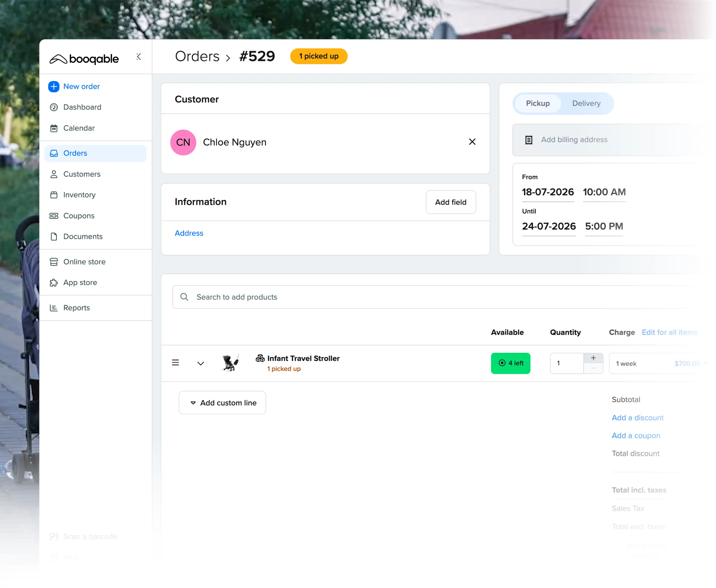Click the Orders breadcrumb link
The height and width of the screenshot is (588, 716).
coord(197,56)
